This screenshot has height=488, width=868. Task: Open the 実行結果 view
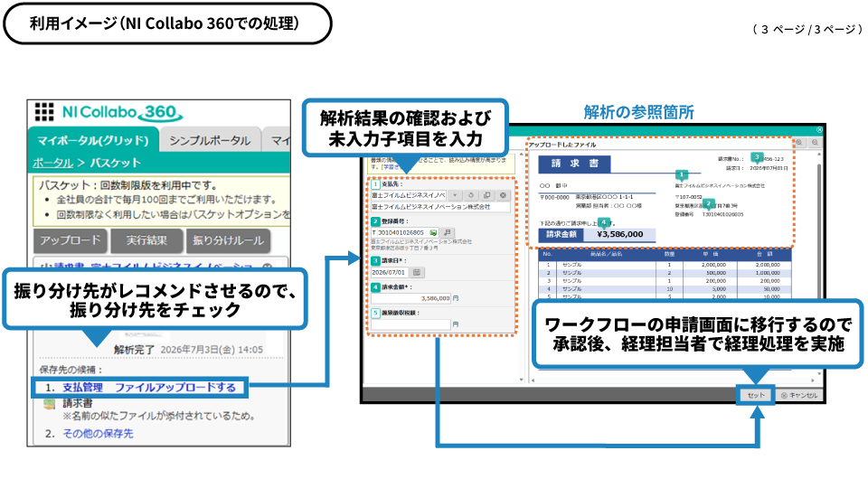point(146,240)
